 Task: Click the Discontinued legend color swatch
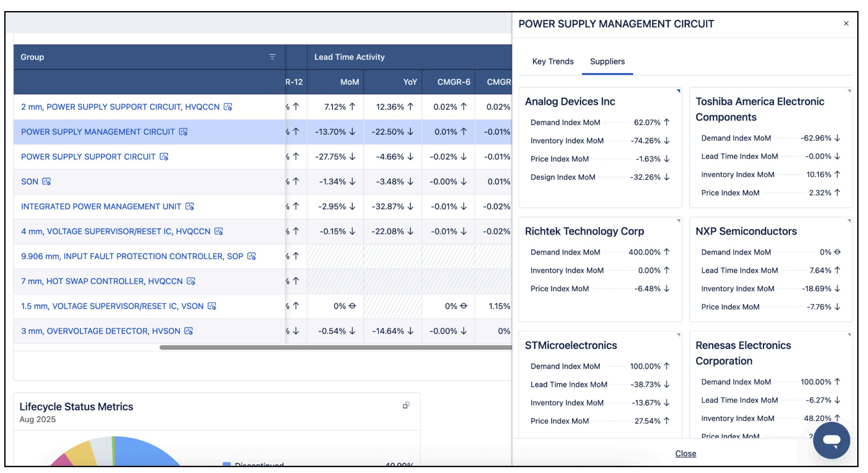[227, 465]
